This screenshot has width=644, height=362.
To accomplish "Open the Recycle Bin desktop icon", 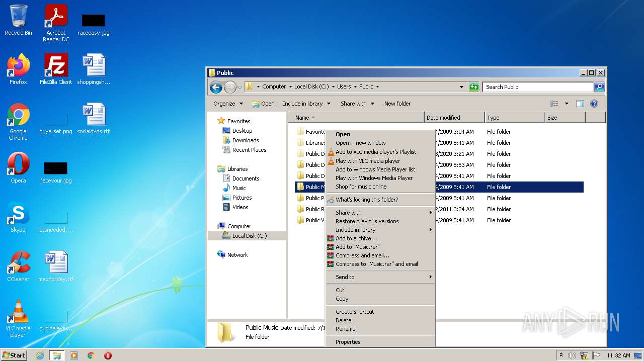I will click(18, 20).
